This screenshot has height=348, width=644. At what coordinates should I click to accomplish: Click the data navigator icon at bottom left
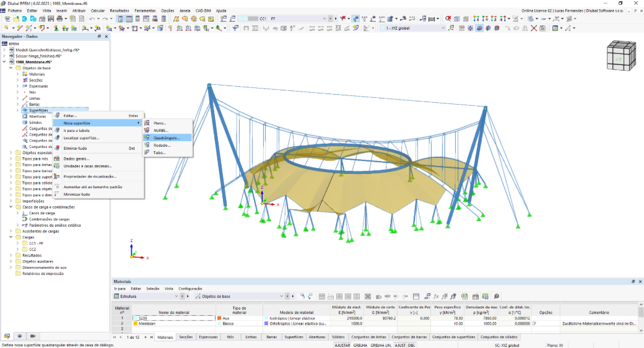point(7,336)
